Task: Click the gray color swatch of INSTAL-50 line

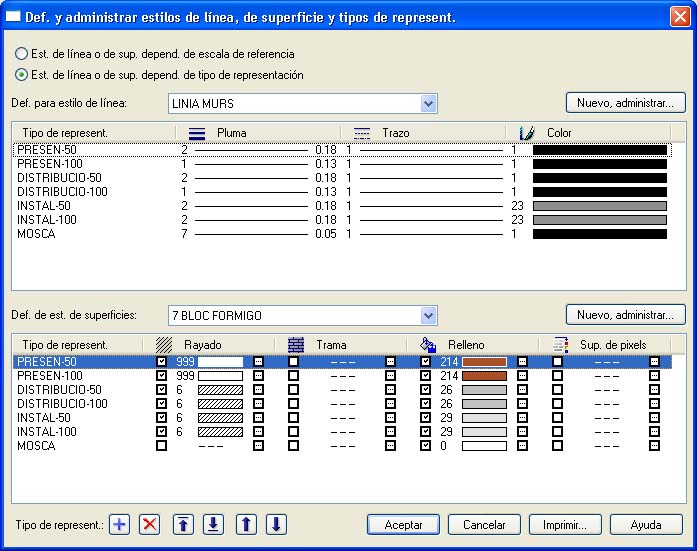Action: click(x=600, y=206)
